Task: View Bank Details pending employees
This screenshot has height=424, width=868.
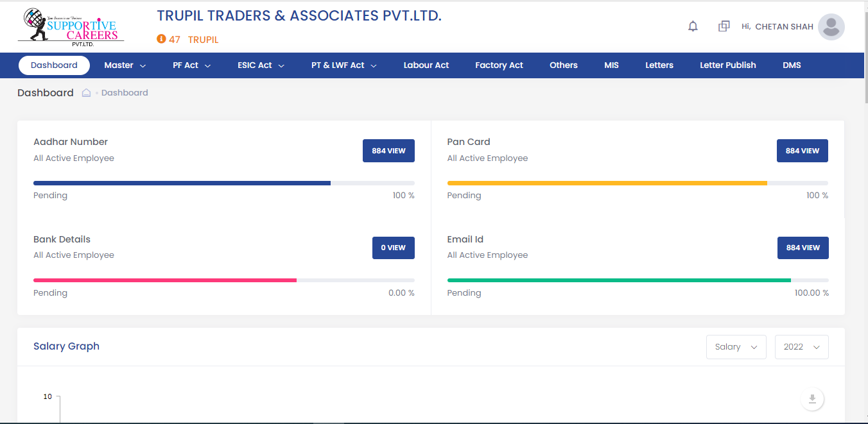Action: (x=394, y=248)
